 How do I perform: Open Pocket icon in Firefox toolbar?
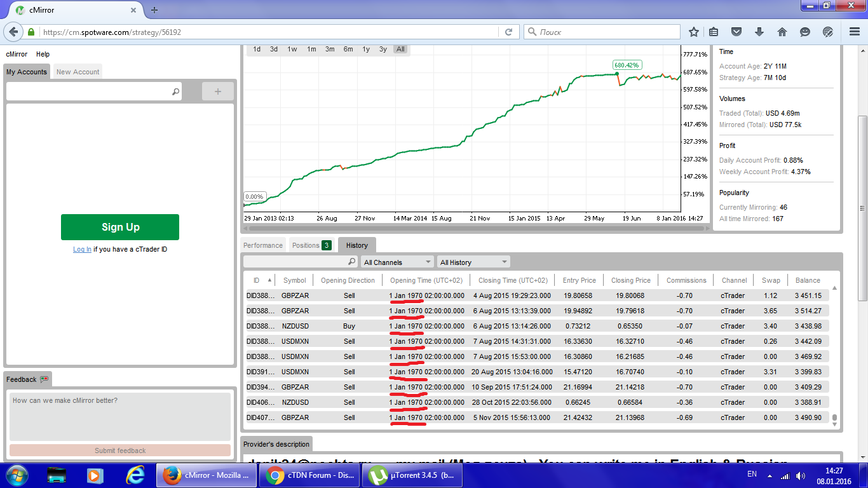point(736,32)
